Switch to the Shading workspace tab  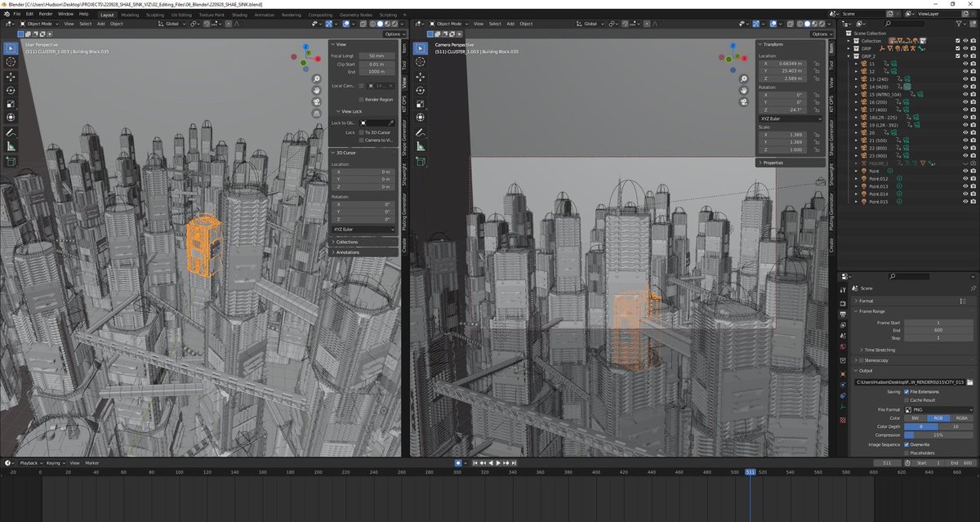pos(239,15)
